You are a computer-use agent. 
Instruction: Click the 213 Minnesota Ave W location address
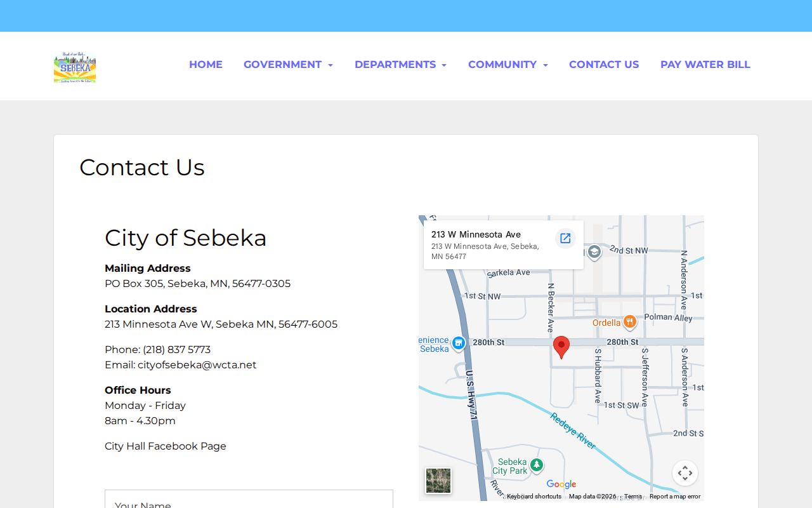pyautogui.click(x=221, y=324)
